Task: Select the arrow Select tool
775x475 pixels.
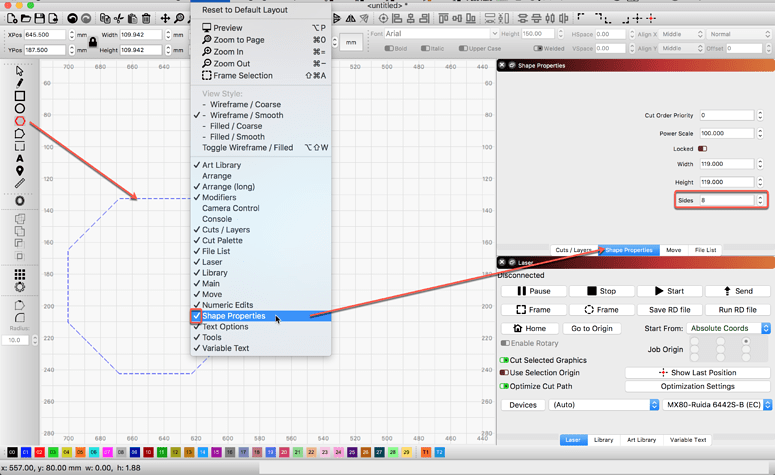Action: click(19, 71)
